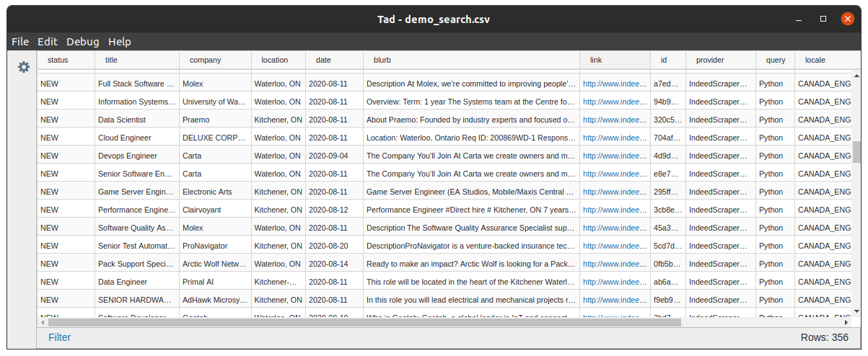Click the blurb starting 'About Praemo'
This screenshot has height=356, width=868.
pyautogui.click(x=472, y=120)
